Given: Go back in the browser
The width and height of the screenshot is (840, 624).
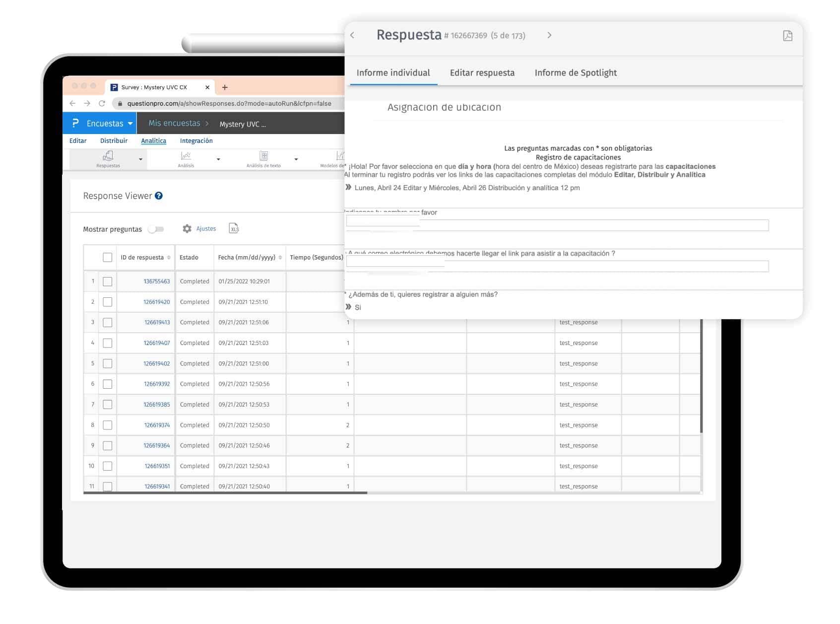Looking at the screenshot, I should pos(73,103).
